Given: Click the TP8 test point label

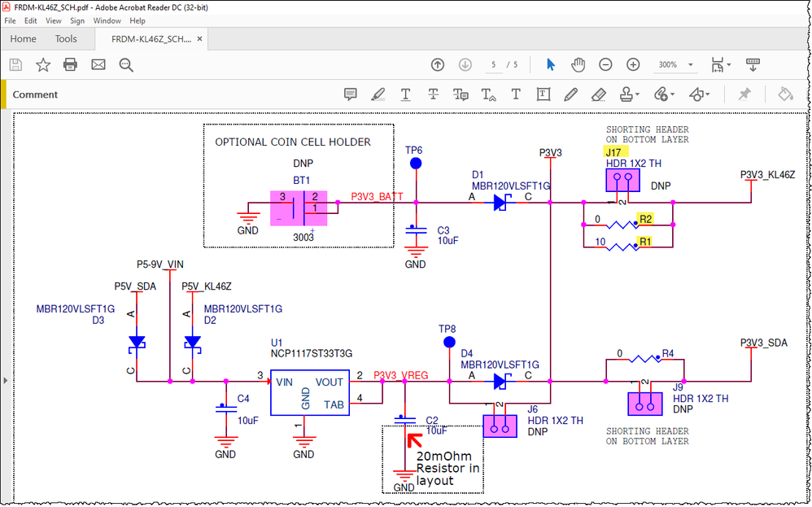Looking at the screenshot, I should pyautogui.click(x=447, y=329).
